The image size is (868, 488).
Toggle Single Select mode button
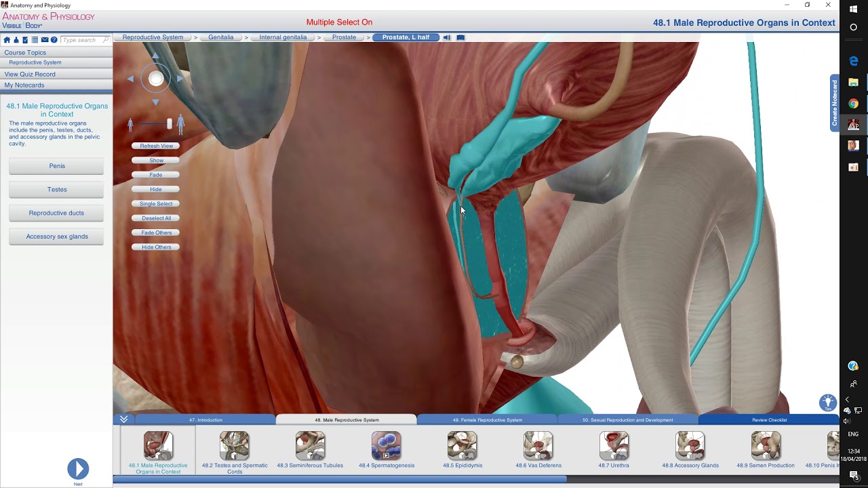click(156, 203)
